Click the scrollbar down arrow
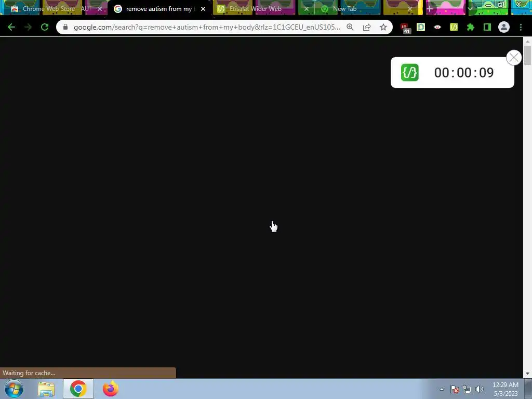 point(527,374)
